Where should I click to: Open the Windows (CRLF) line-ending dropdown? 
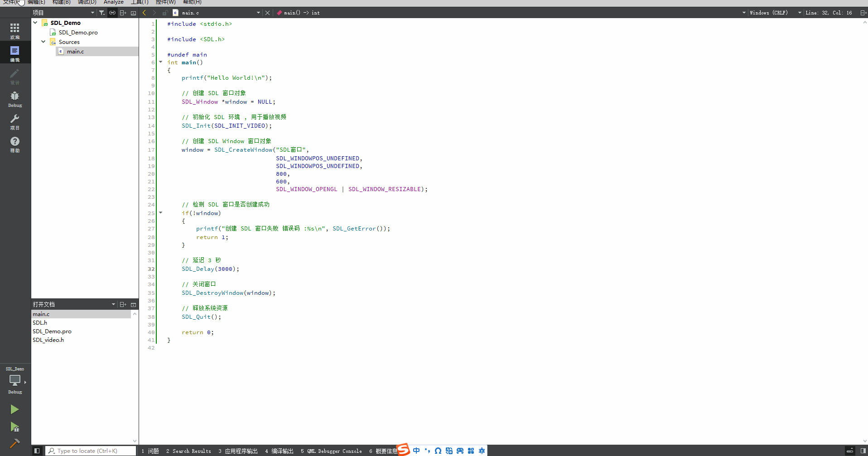(770, 13)
